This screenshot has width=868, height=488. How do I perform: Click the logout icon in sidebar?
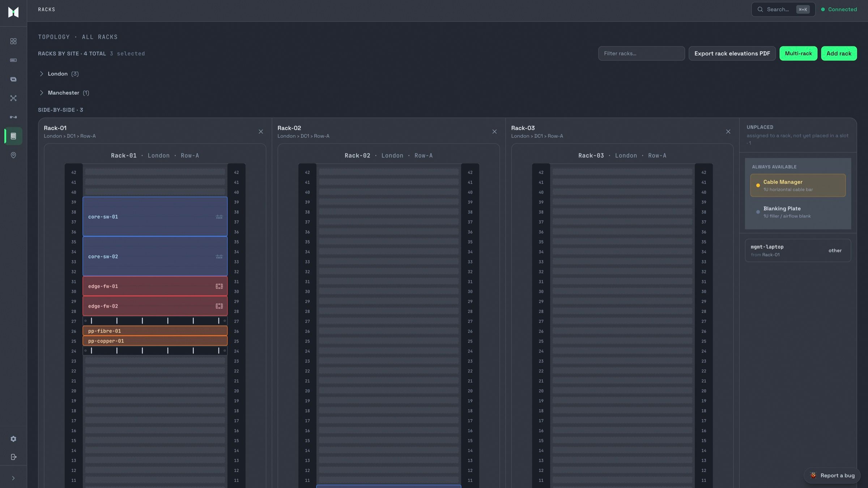(13, 457)
